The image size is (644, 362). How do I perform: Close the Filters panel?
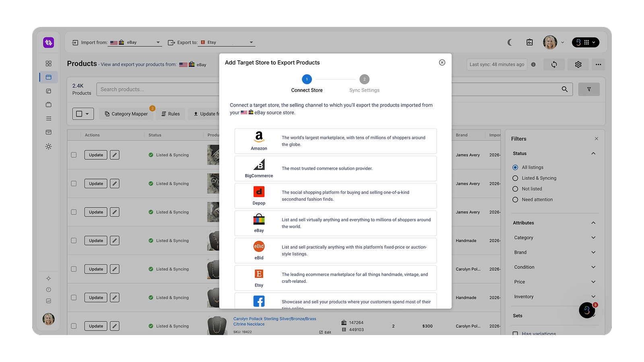[597, 139]
